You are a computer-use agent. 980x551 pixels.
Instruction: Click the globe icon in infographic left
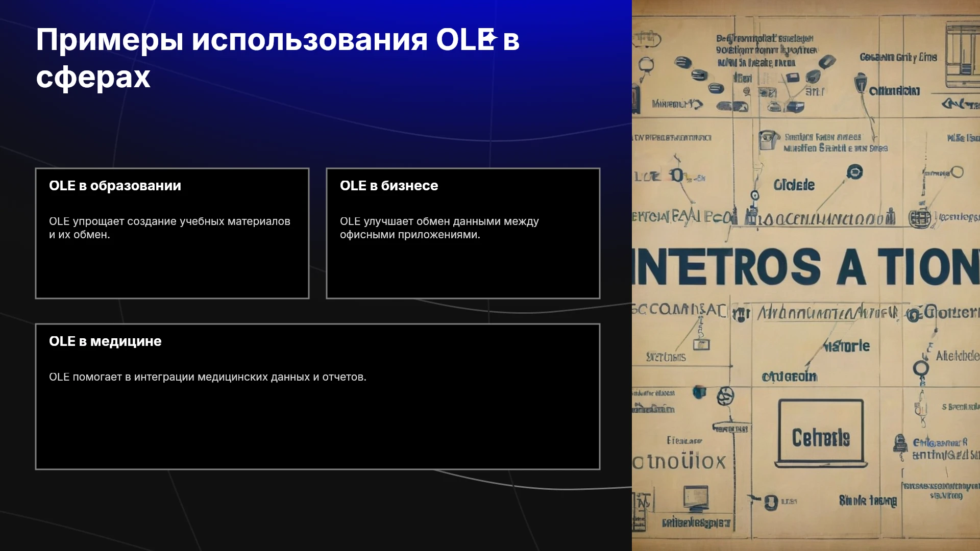pos(725,396)
